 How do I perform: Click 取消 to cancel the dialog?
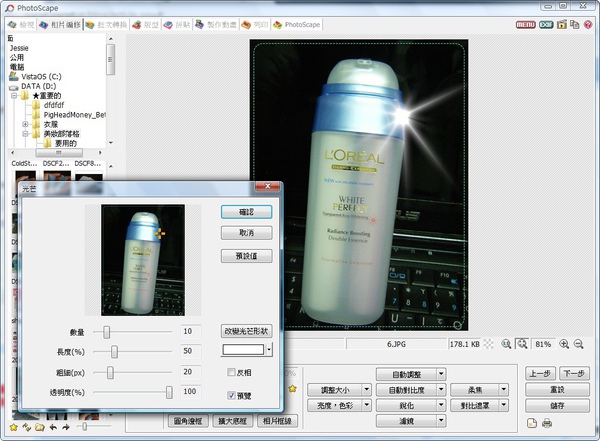(x=246, y=233)
